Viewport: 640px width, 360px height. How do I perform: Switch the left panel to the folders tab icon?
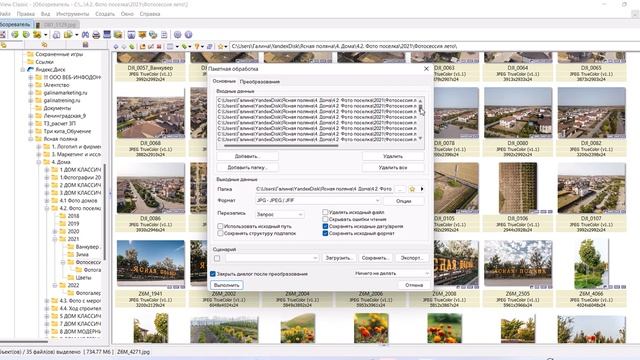coord(3,44)
